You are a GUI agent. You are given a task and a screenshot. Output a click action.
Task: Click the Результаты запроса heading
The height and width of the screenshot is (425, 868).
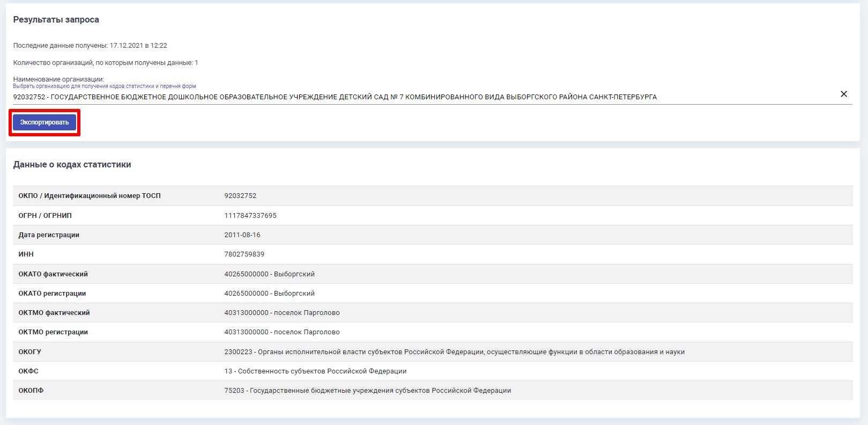click(x=56, y=20)
